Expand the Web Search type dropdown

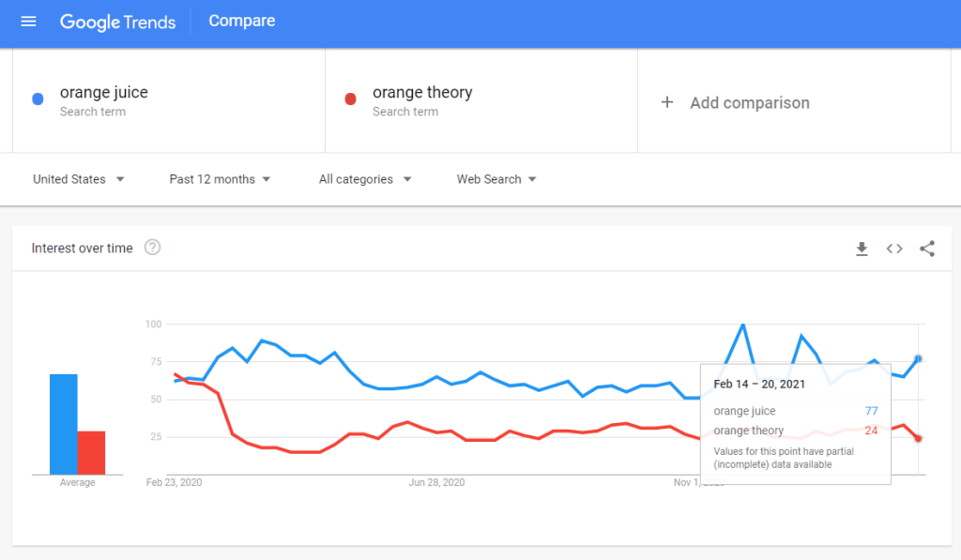tap(496, 179)
